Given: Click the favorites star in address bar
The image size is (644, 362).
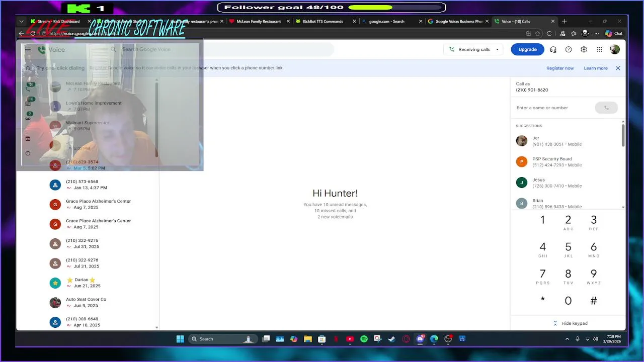Looking at the screenshot, I should 538,34.
